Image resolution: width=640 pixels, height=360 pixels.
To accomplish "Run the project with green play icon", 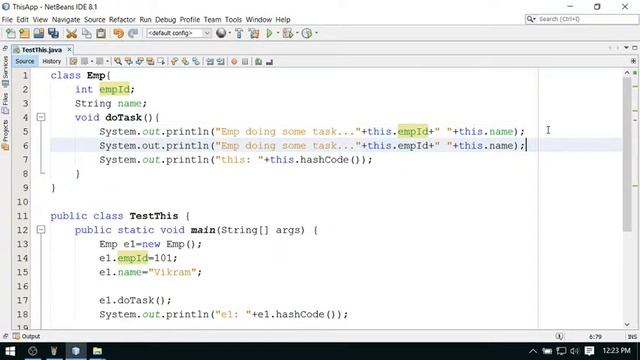I will pos(269,33).
